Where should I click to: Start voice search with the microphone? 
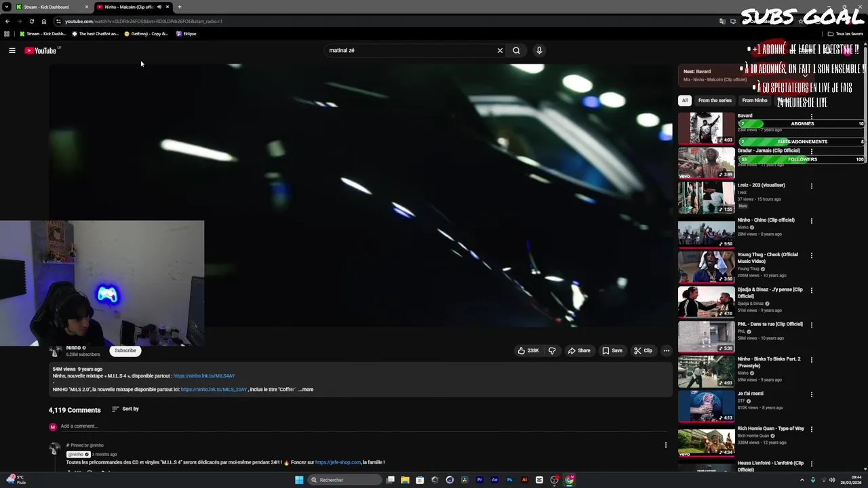pos(539,50)
